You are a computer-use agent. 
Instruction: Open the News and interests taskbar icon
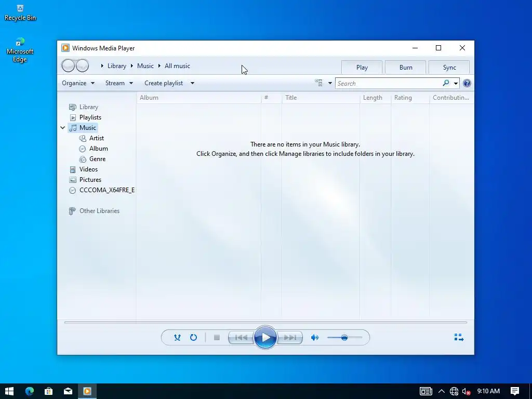pyautogui.click(x=426, y=391)
